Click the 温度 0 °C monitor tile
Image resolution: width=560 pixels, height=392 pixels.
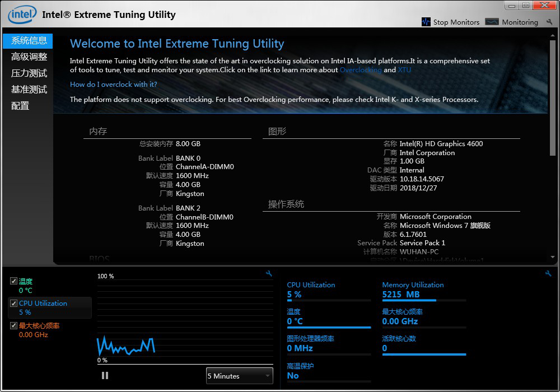click(x=329, y=318)
